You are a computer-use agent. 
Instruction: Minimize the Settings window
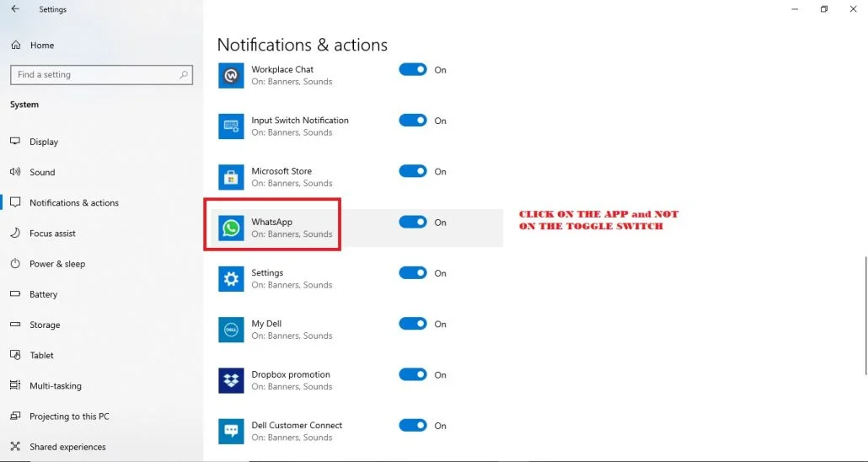pyautogui.click(x=795, y=9)
